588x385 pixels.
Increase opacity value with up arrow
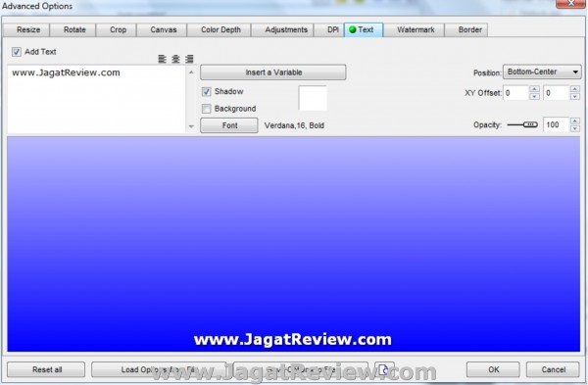coord(575,120)
